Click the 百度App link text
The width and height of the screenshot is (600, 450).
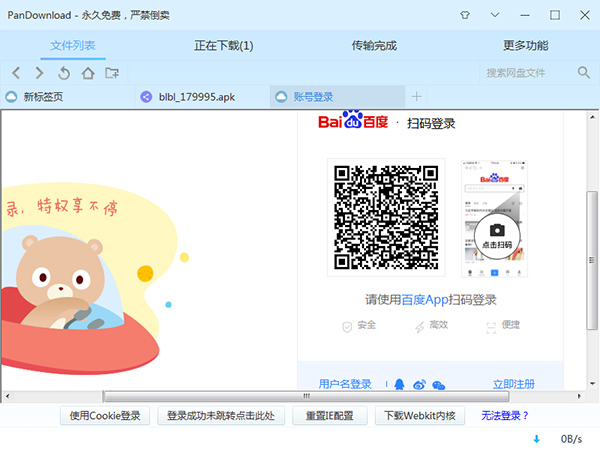click(425, 300)
